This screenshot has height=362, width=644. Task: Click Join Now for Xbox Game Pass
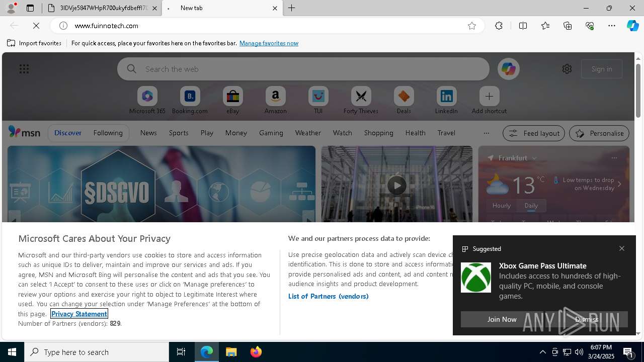502,319
